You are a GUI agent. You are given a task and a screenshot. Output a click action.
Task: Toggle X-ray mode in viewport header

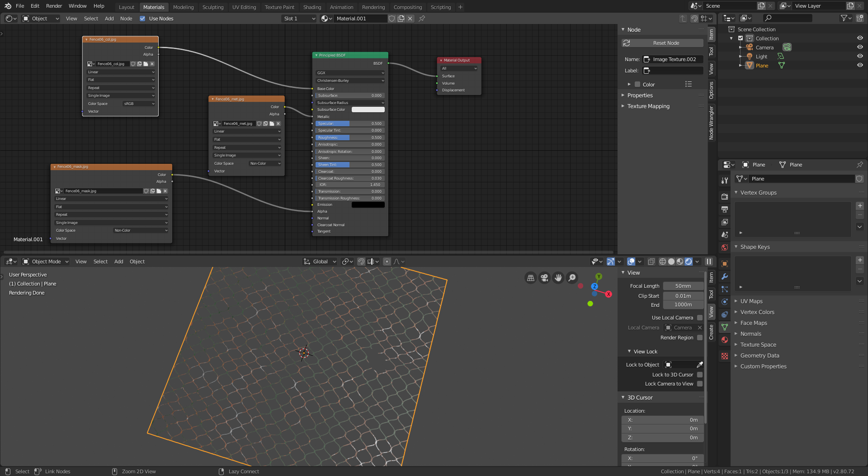coord(651,262)
